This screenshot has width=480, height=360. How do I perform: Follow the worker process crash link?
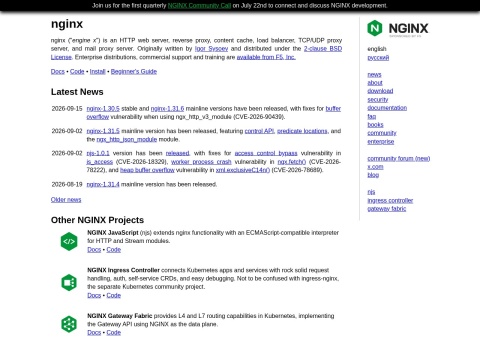[x=201, y=162]
